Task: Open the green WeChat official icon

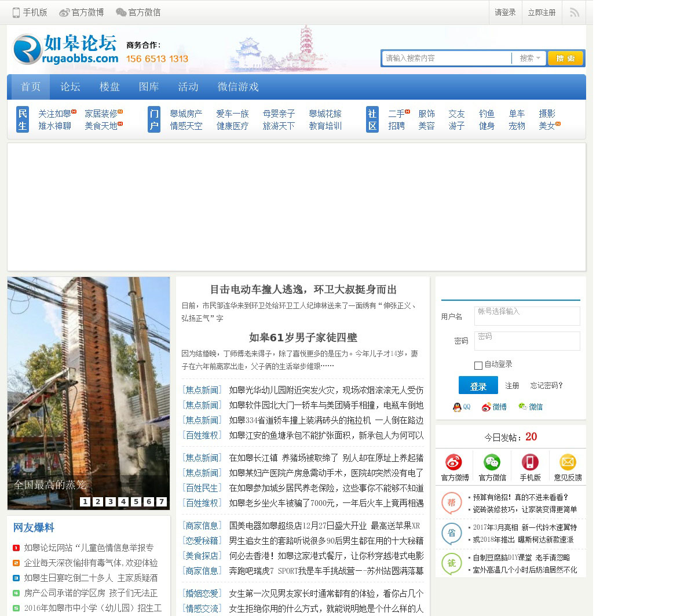Action: click(x=492, y=462)
